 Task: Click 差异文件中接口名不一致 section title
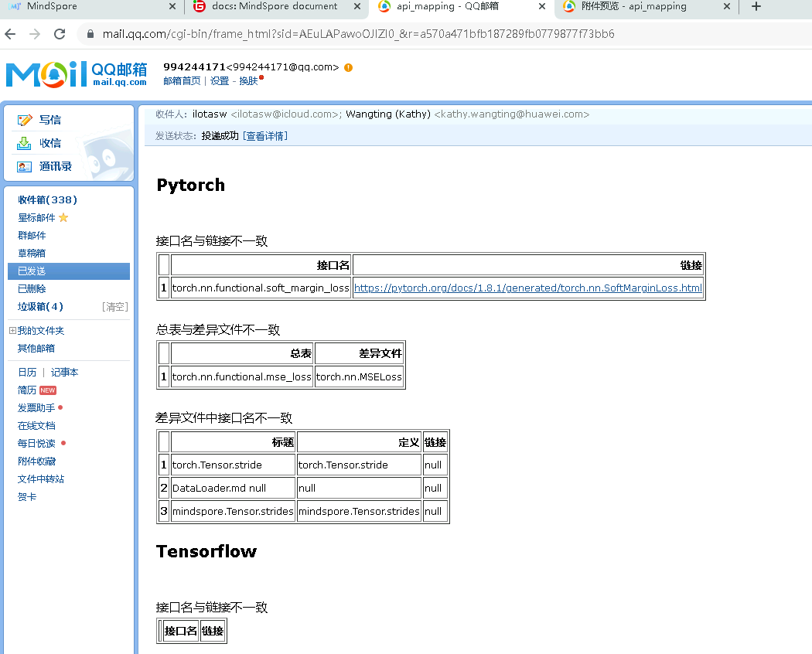pos(224,418)
